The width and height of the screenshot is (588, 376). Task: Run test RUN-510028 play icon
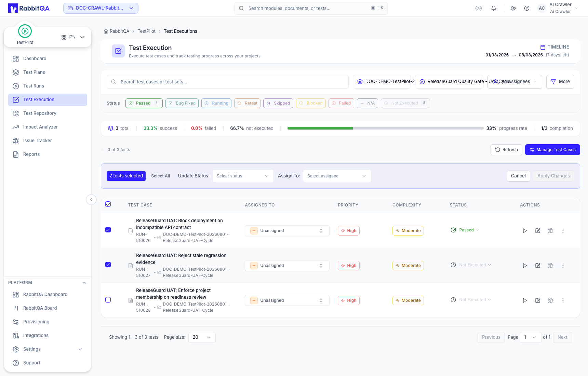point(525,300)
